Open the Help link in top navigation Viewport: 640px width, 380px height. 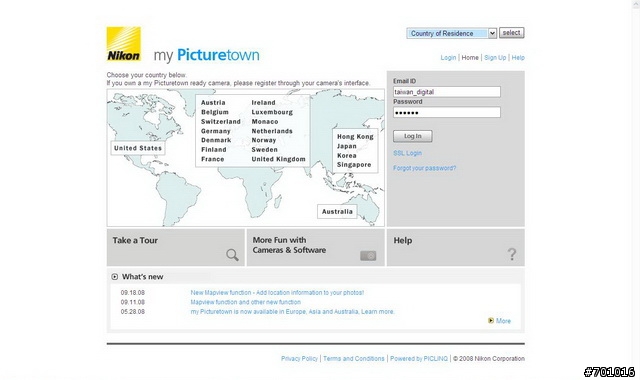point(518,58)
